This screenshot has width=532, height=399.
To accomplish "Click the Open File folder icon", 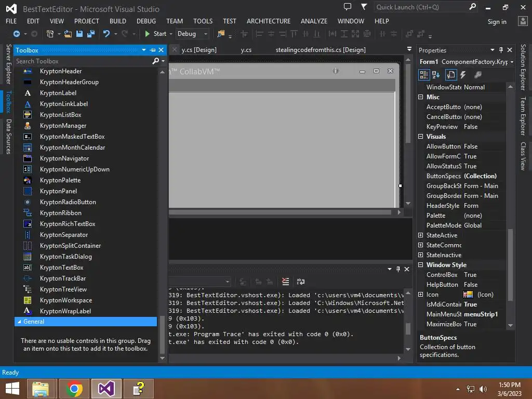I will (x=68, y=34).
